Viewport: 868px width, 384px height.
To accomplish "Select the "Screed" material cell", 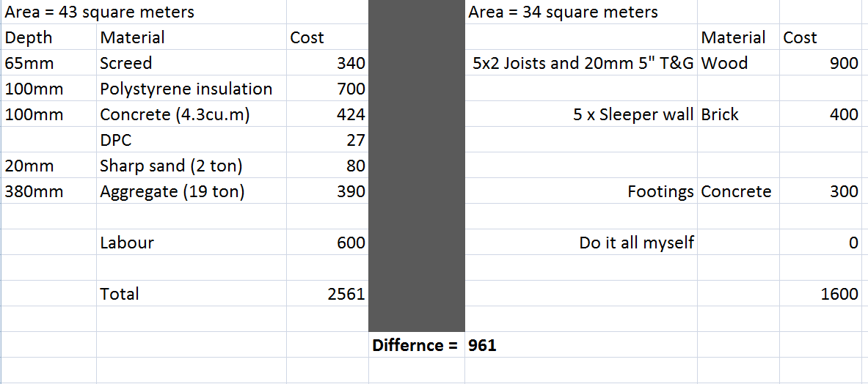I will [126, 64].
